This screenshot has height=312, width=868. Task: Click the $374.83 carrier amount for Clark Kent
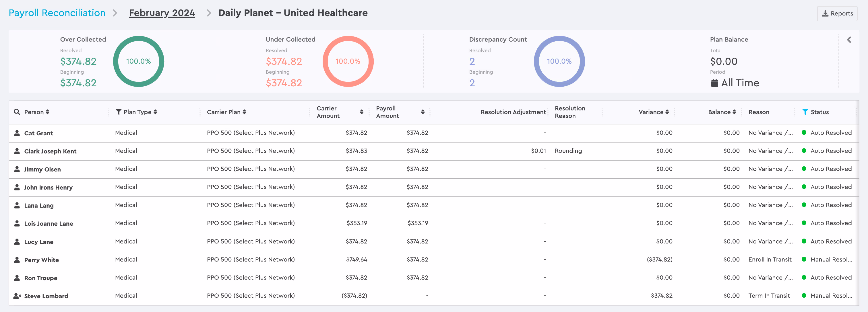356,151
